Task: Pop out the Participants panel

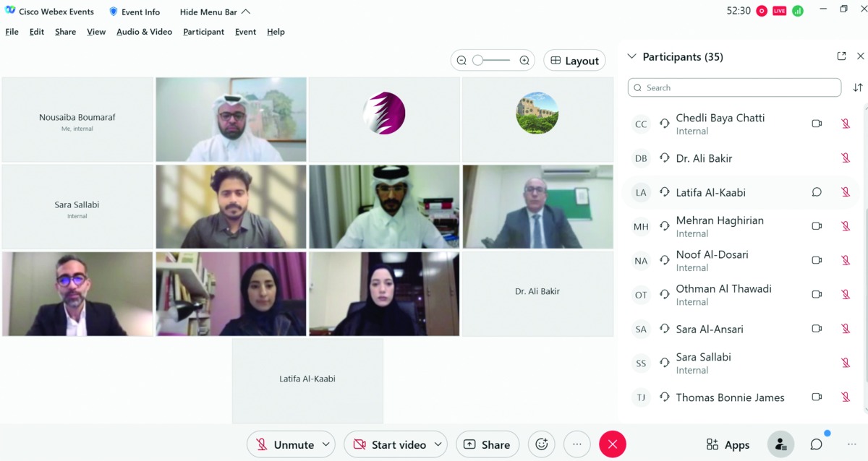Action: 841,56
